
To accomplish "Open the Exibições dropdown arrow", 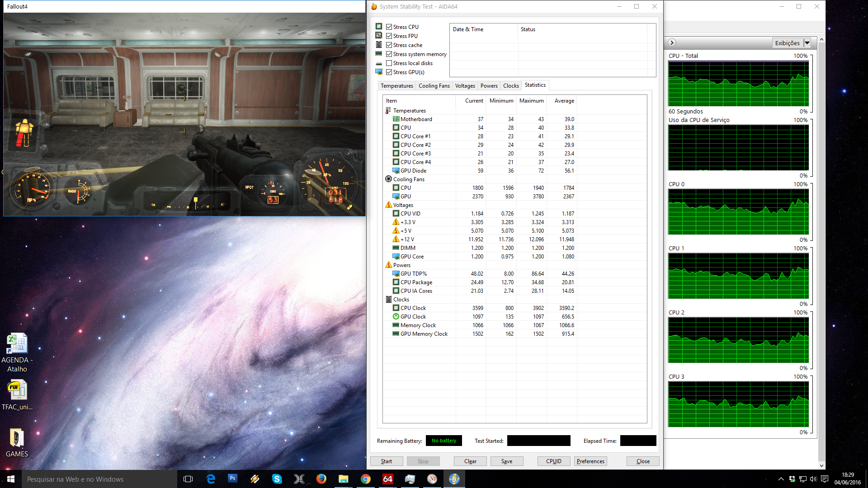I will tap(807, 43).
